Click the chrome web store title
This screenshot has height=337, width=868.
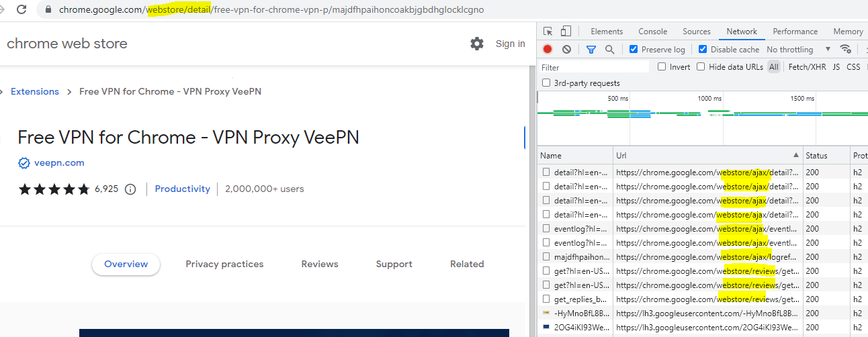[x=67, y=44]
